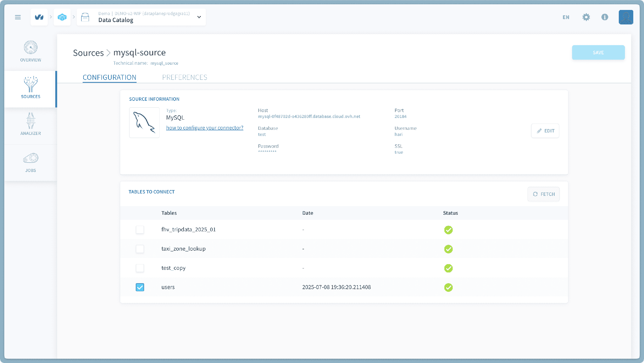Open the user profile avatar
The width and height of the screenshot is (644, 363).
pyautogui.click(x=626, y=17)
